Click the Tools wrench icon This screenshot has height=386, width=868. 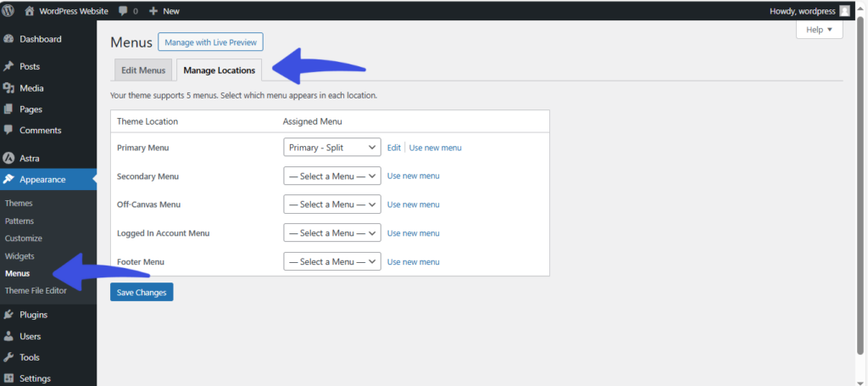pyautogui.click(x=8, y=357)
